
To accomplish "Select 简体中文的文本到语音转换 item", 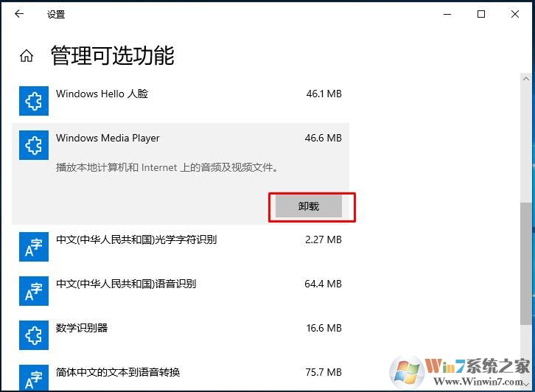I will pyautogui.click(x=118, y=372).
